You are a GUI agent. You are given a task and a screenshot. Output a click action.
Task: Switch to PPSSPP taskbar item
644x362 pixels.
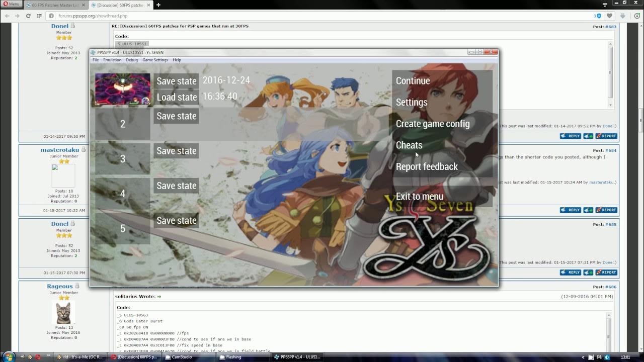297,357
